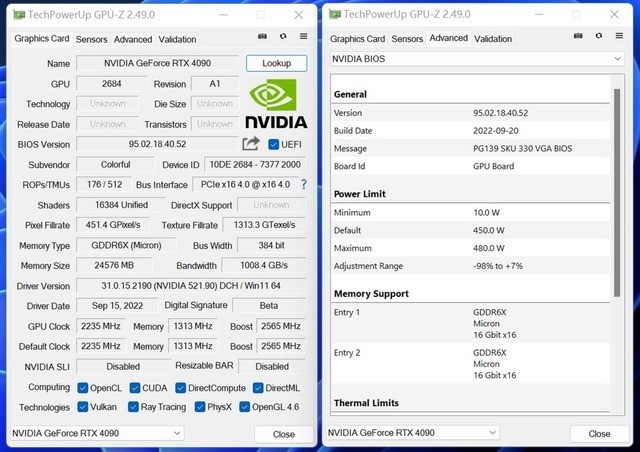Click the Memory Type field GDDR6X (Micron)

click(126, 245)
